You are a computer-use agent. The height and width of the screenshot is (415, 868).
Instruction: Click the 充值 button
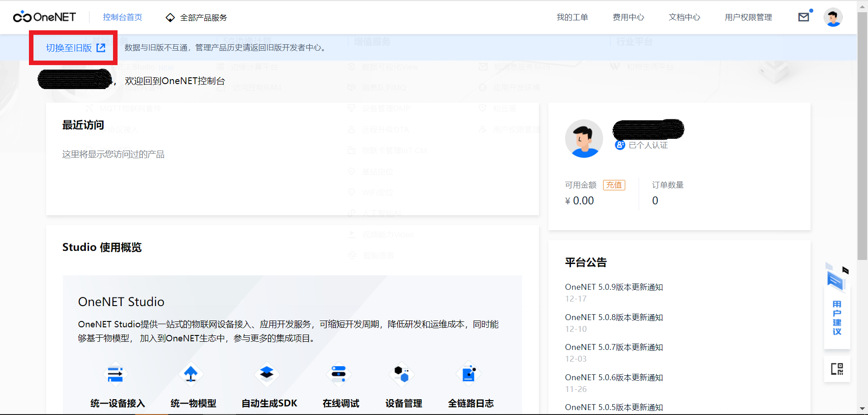point(614,185)
